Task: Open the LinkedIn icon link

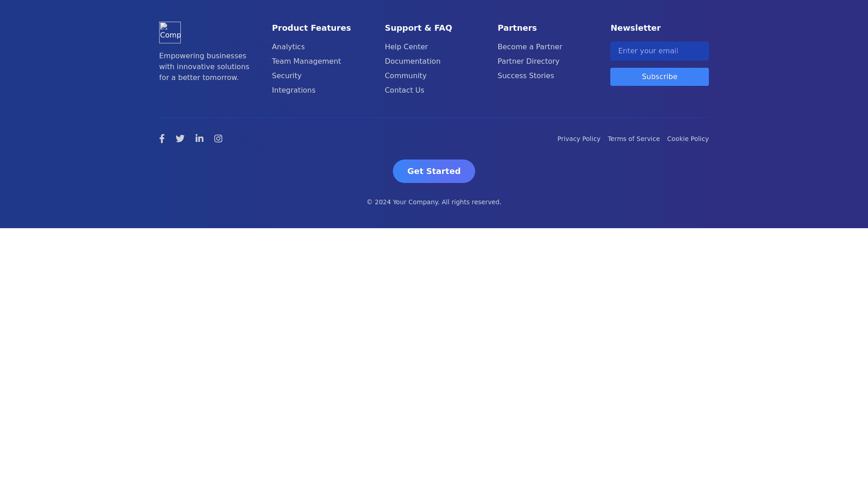Action: tap(199, 138)
